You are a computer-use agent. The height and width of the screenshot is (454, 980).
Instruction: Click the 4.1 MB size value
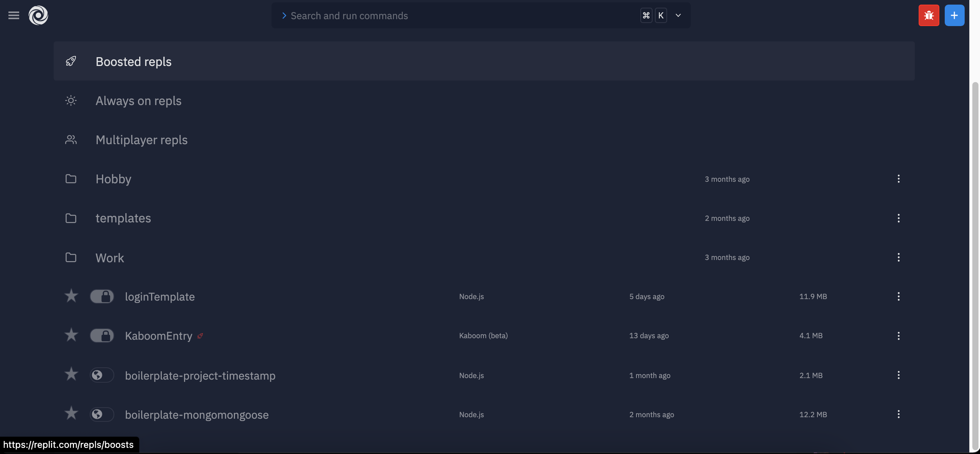pyautogui.click(x=811, y=336)
